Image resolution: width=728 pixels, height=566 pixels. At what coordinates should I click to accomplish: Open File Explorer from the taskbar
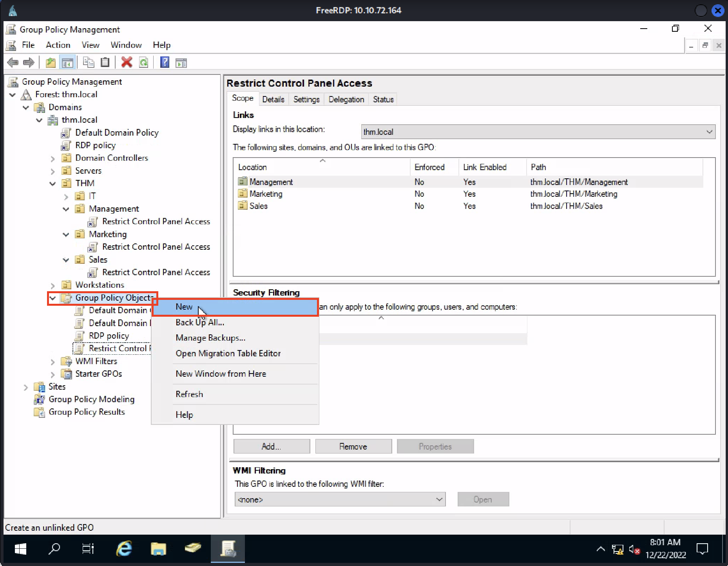pyautogui.click(x=158, y=549)
